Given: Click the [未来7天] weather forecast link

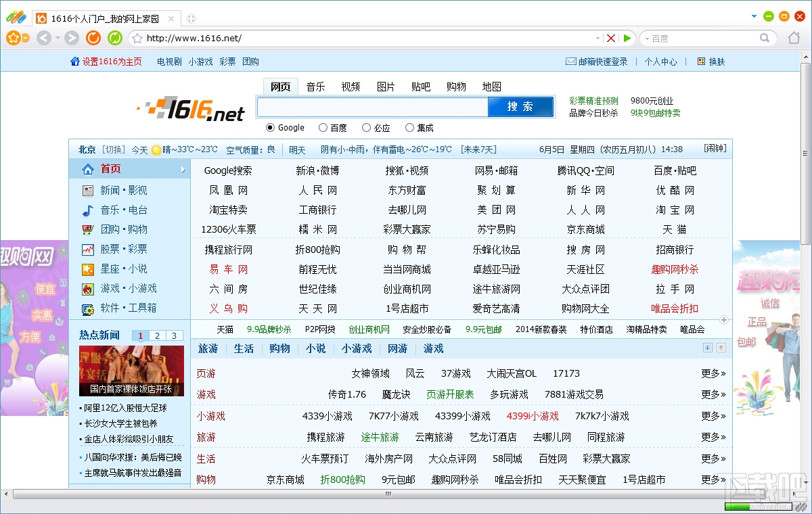Looking at the screenshot, I should pos(478,149).
